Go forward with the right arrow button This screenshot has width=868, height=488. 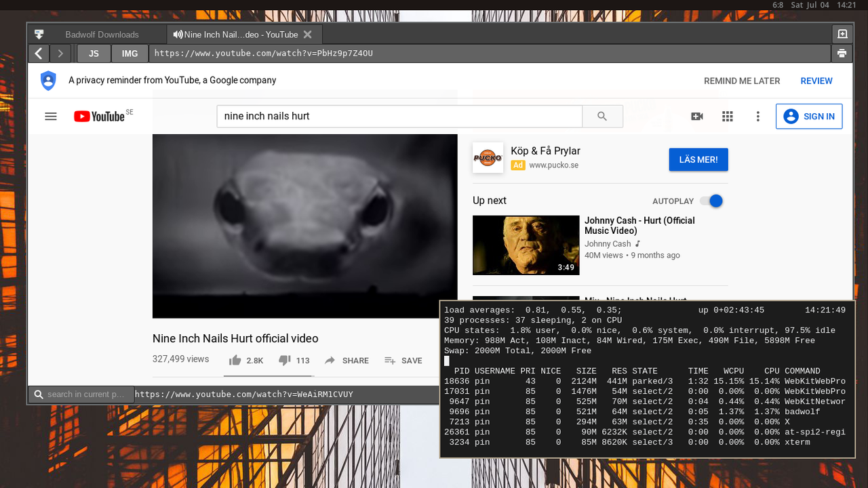pos(60,54)
